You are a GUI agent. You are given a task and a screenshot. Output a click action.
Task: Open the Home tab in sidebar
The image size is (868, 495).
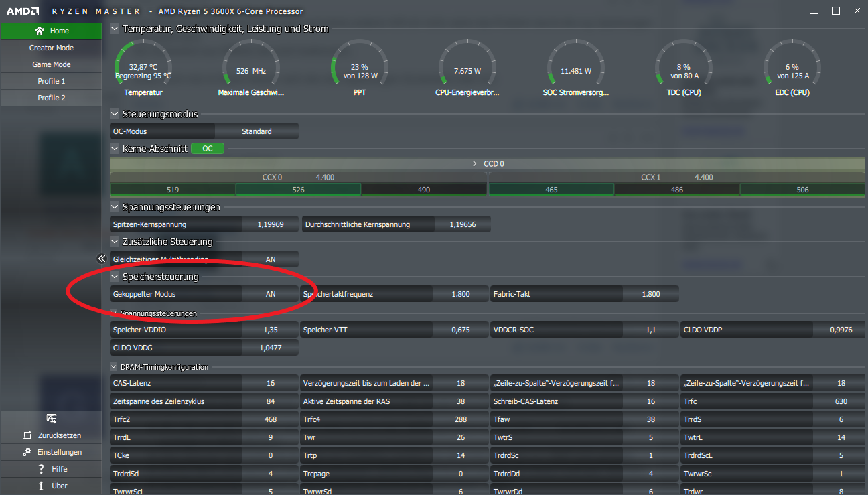click(x=52, y=31)
